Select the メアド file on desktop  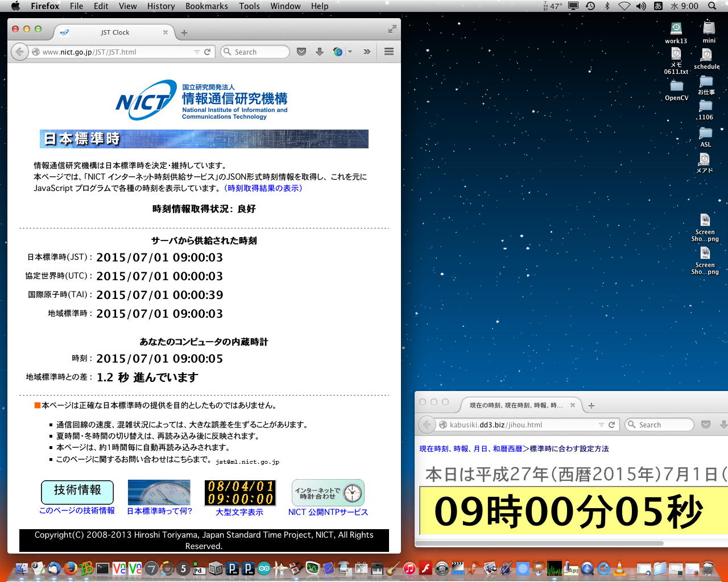(705, 163)
